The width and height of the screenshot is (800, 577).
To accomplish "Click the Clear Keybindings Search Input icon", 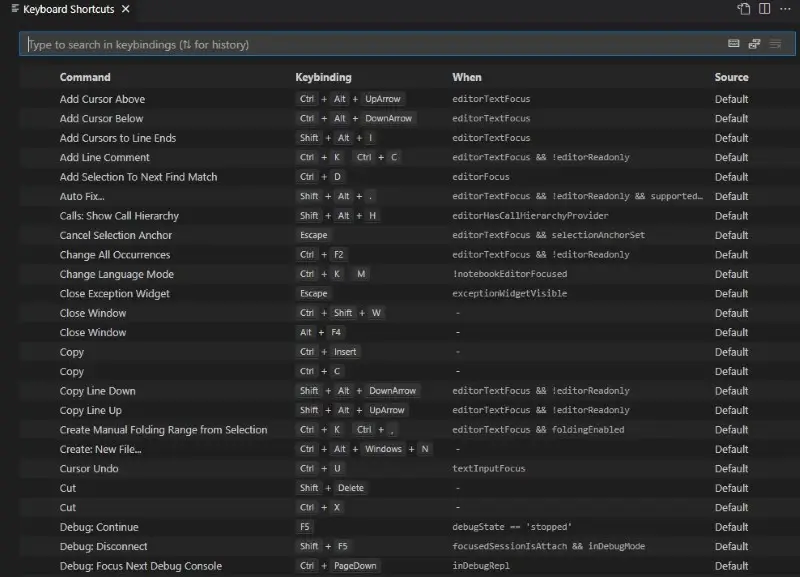I will [776, 44].
